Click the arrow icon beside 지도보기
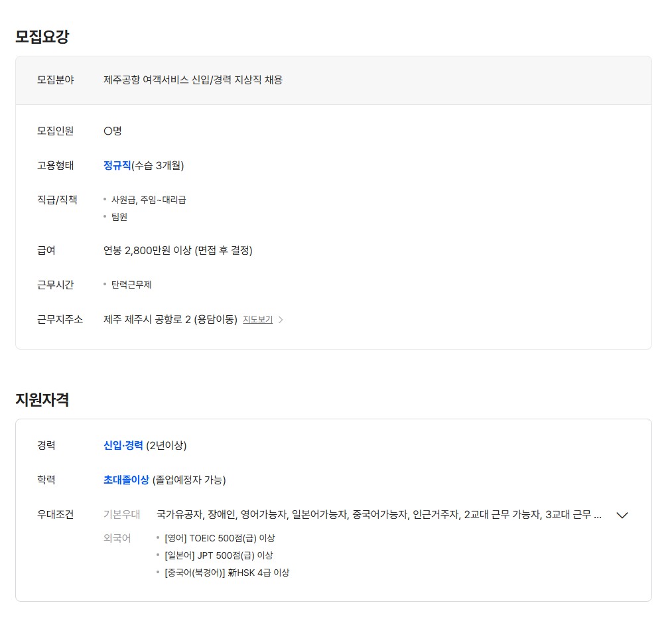This screenshot has height=623, width=672. [281, 320]
